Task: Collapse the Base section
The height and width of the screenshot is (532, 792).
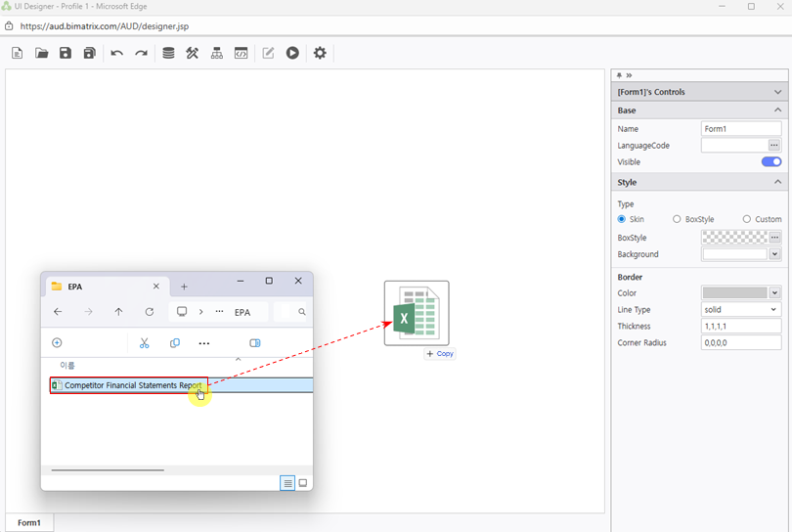Action: 777,111
